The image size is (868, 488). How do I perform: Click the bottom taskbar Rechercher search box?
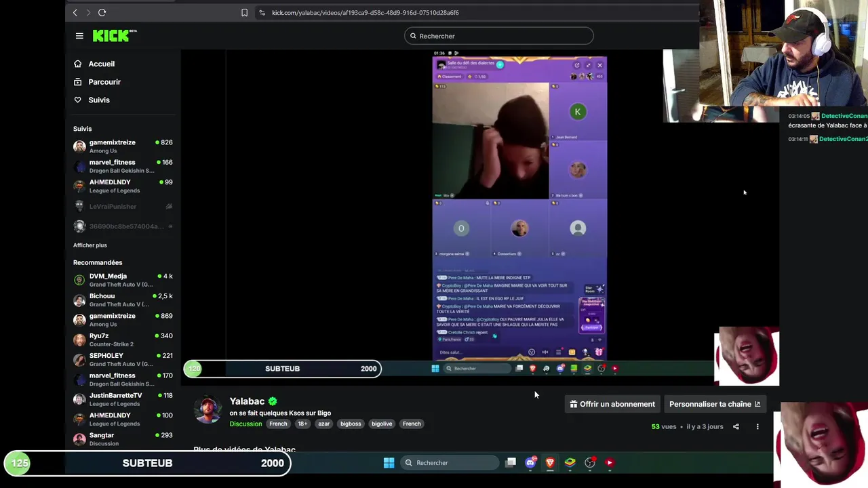coord(449,463)
